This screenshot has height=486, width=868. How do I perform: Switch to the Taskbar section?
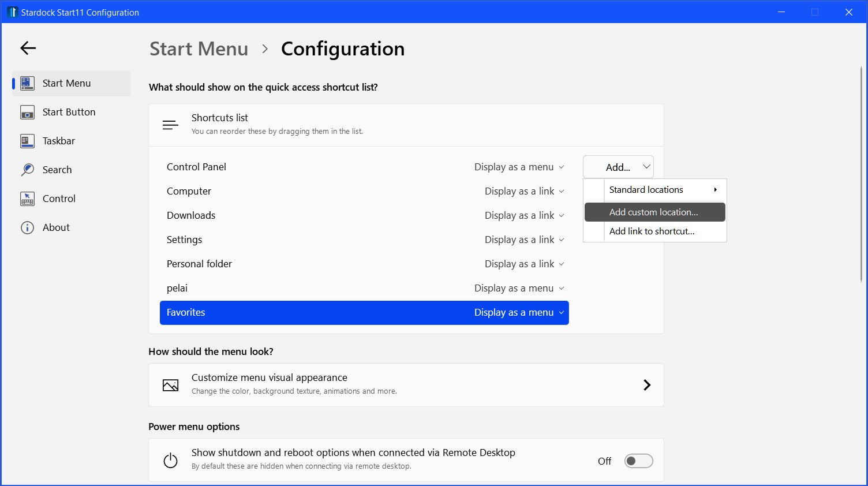(72, 141)
